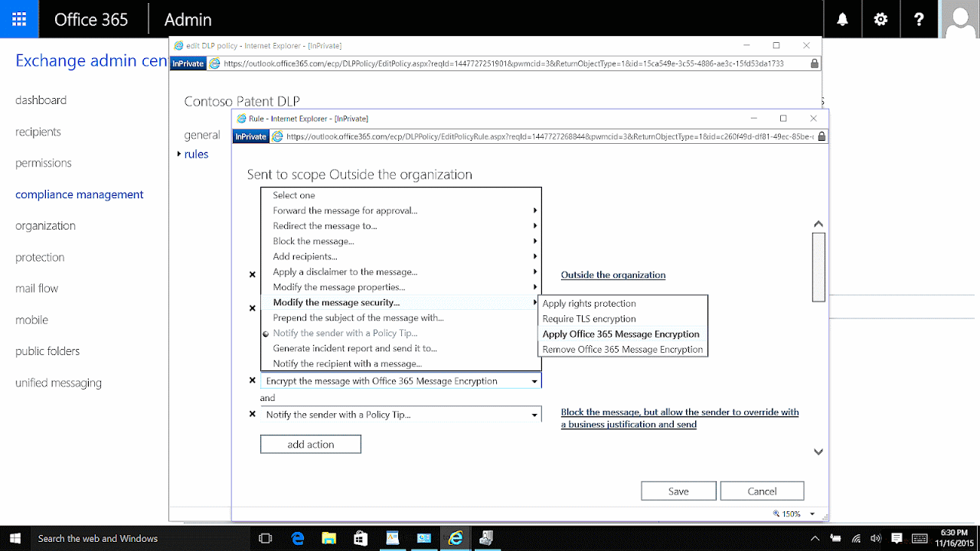Go to dashboard in Exchange admin center
The image size is (980, 551).
pos(41,100)
